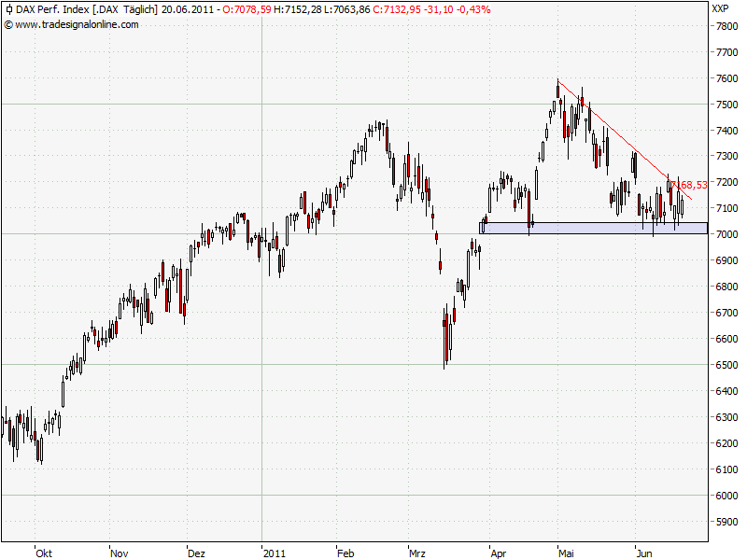Click the open value 'O:7078,59'
This screenshot has height=560, width=747.
coord(247,9)
